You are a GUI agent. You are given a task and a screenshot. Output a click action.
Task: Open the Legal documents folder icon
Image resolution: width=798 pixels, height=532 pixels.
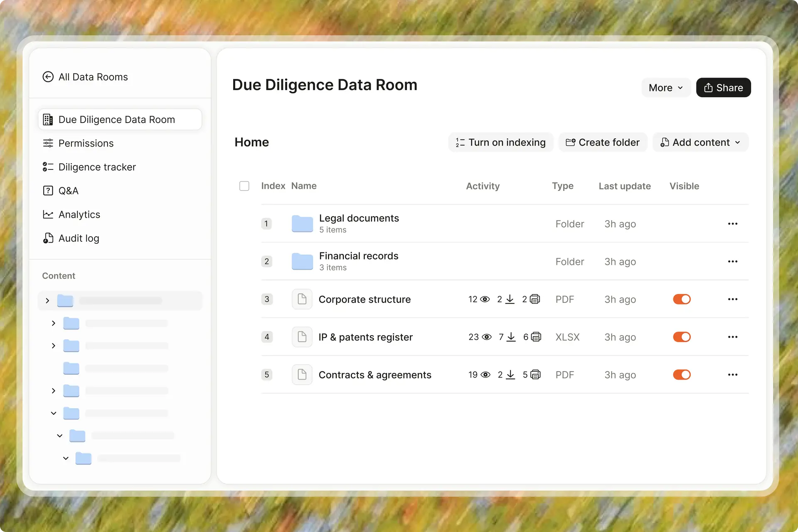[302, 223]
